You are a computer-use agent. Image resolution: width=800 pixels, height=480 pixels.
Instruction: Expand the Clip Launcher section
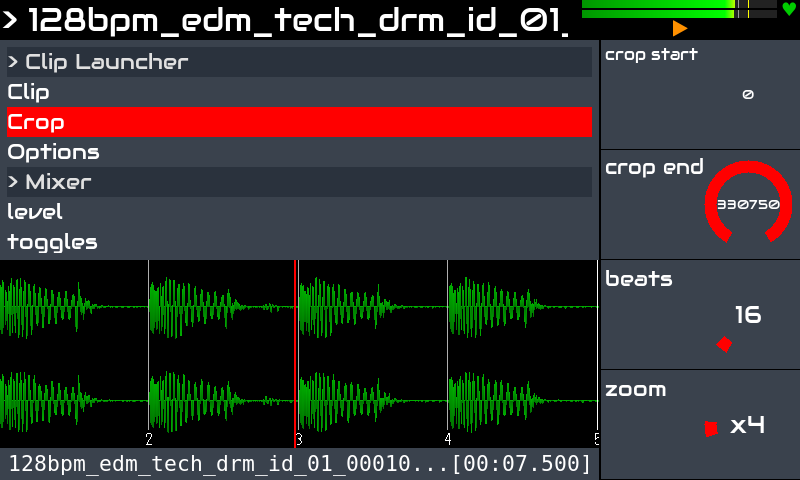point(299,62)
